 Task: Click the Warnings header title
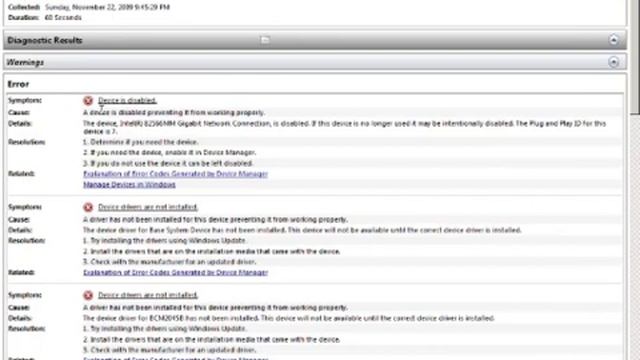25,62
